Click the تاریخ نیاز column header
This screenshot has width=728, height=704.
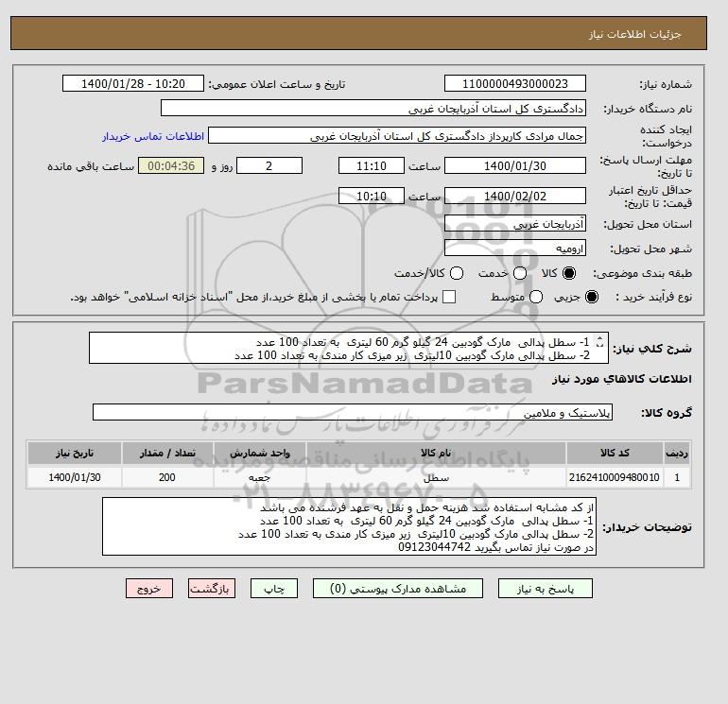pyautogui.click(x=75, y=453)
